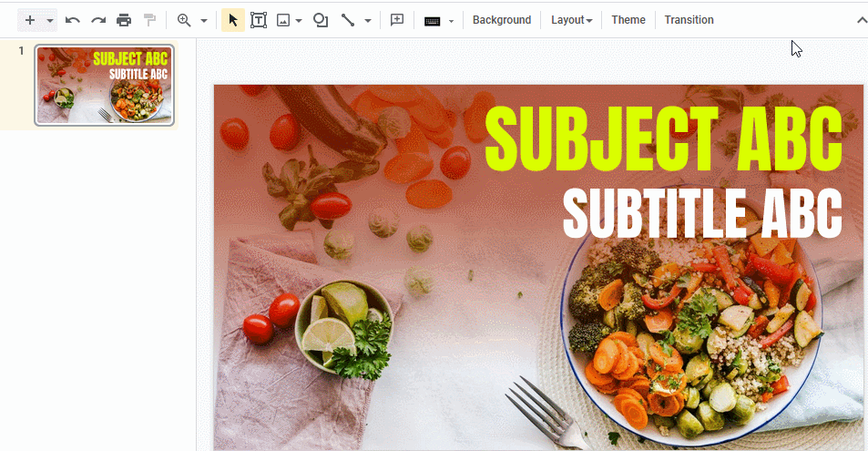Select the Line tool

click(x=348, y=20)
